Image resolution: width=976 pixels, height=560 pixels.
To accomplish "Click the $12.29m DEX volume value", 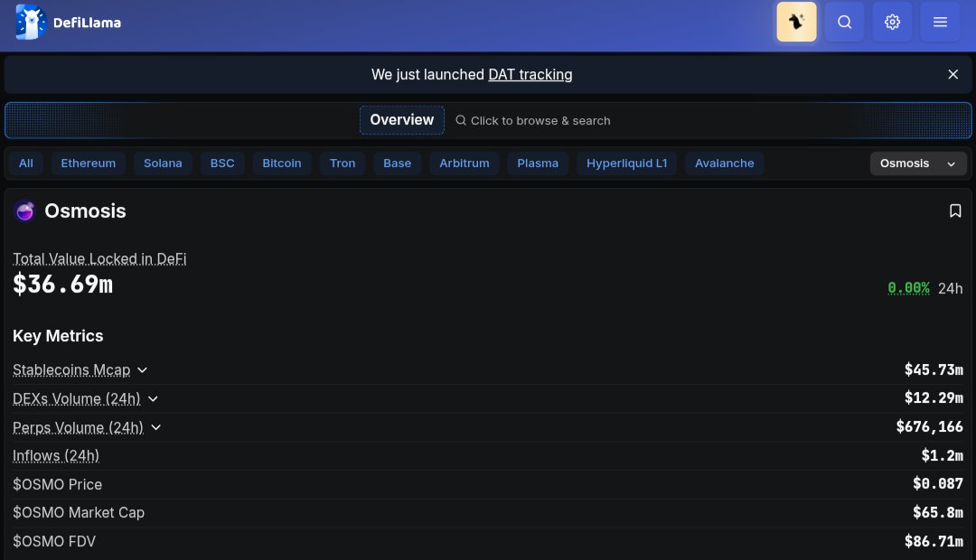I will 934,397.
